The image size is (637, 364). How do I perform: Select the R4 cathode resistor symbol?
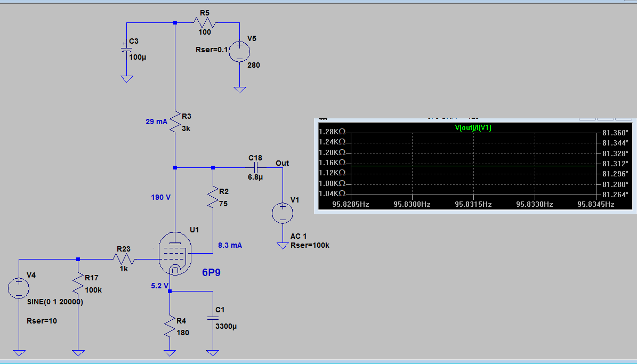(170, 327)
